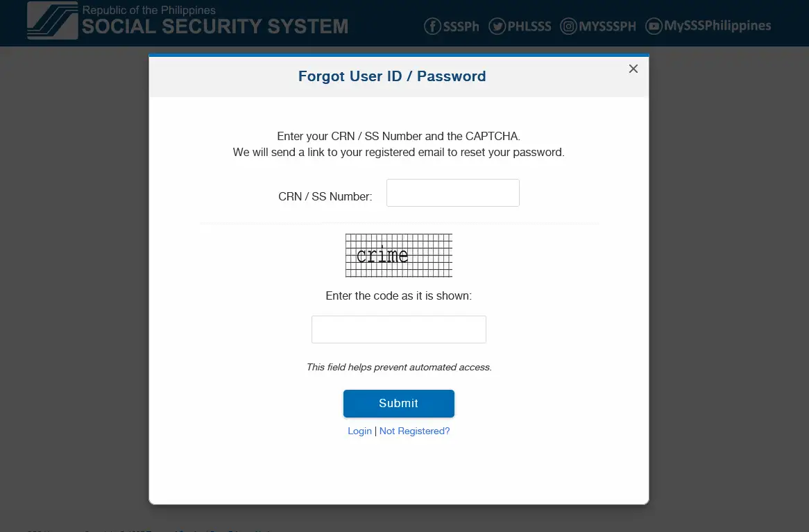This screenshot has width=809, height=532.
Task: Open the SSSPh Facebook icon
Action: (x=432, y=26)
